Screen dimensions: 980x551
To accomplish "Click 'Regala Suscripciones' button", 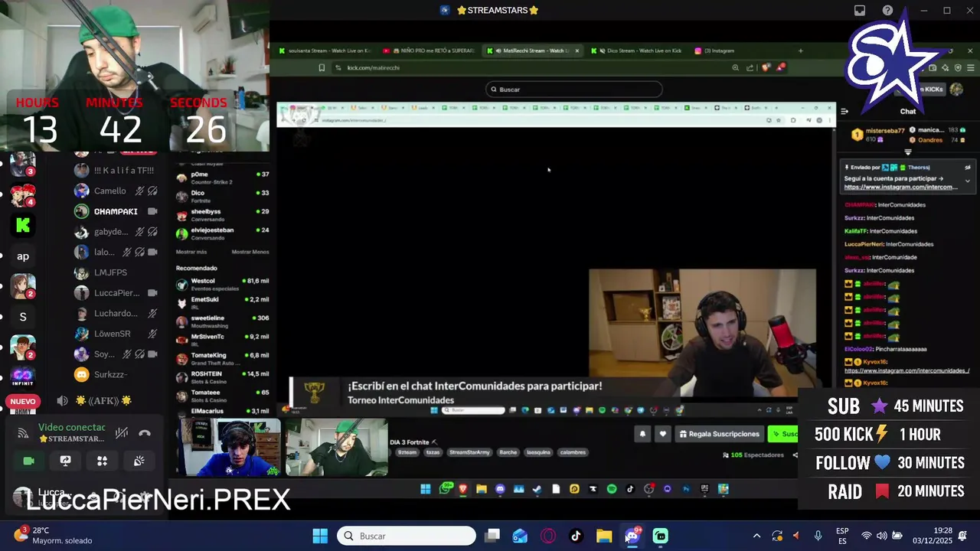I will point(719,434).
